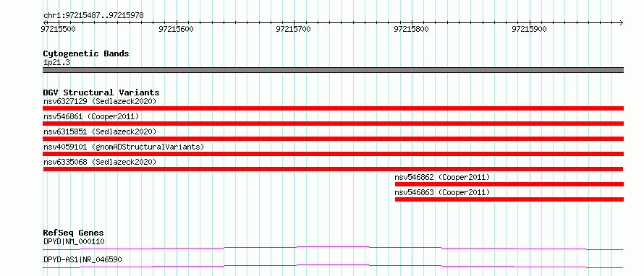This screenshot has height=276, width=644.
Task: Click the nsv6327129 (Sedlazeck2020) variant label
Action: point(100,101)
